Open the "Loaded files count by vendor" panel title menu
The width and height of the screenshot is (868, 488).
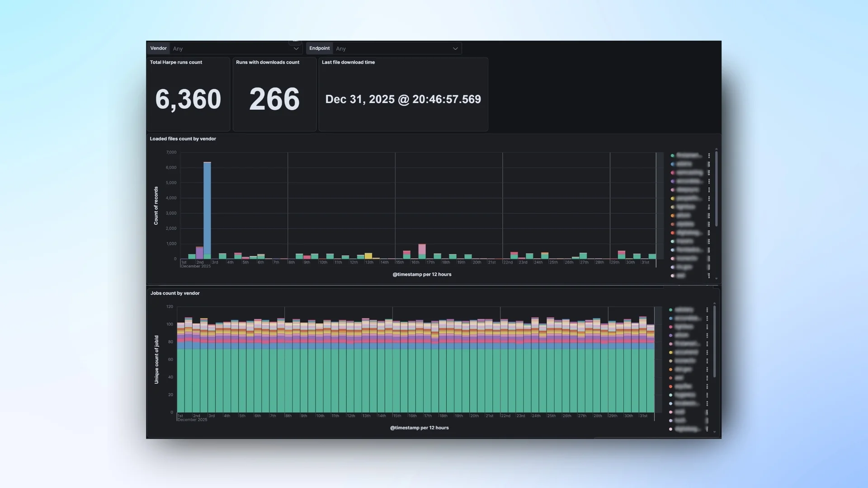tap(183, 139)
